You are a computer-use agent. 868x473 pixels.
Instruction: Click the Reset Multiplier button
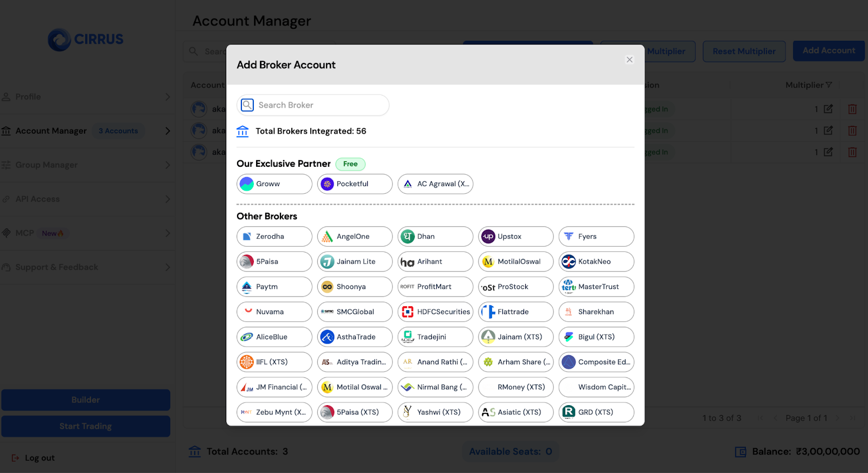point(744,51)
